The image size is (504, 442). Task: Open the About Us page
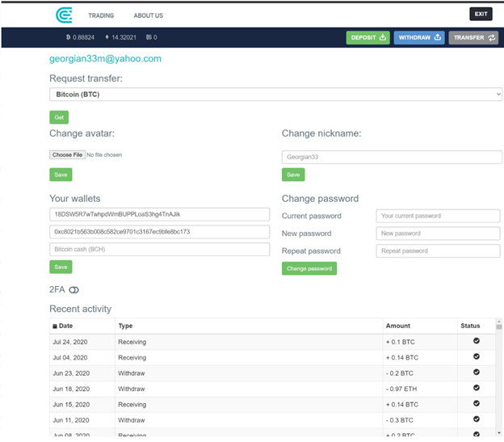point(148,15)
